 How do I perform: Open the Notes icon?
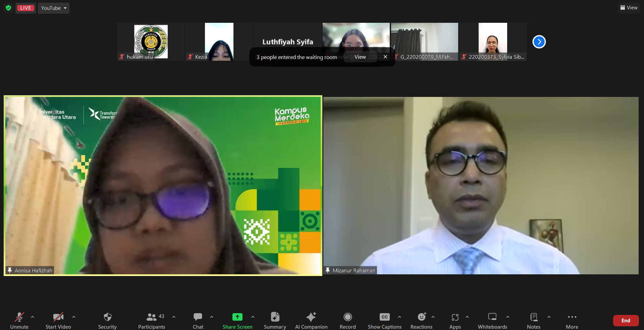point(534,317)
